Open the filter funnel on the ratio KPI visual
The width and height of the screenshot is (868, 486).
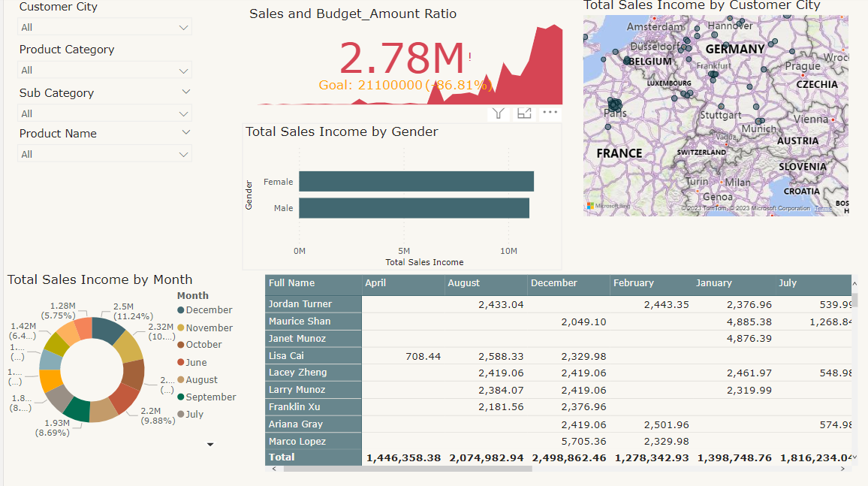[x=498, y=113]
